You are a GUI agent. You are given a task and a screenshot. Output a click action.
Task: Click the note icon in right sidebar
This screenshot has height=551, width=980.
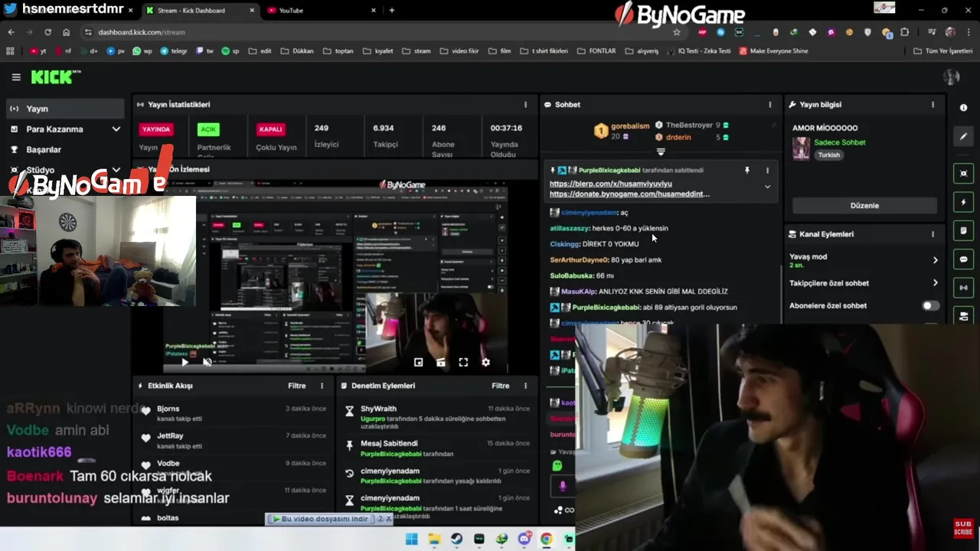[x=963, y=230]
